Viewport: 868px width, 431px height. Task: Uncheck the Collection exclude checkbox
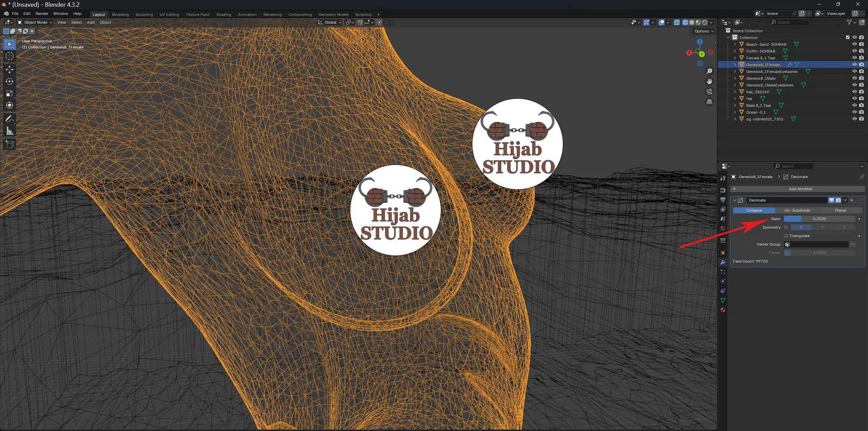[847, 37]
